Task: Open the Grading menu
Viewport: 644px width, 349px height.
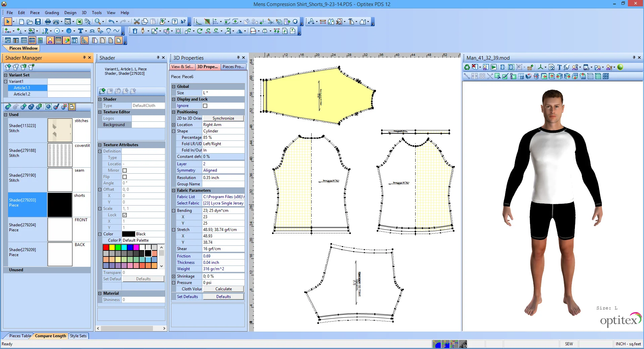Action: pyautogui.click(x=52, y=13)
